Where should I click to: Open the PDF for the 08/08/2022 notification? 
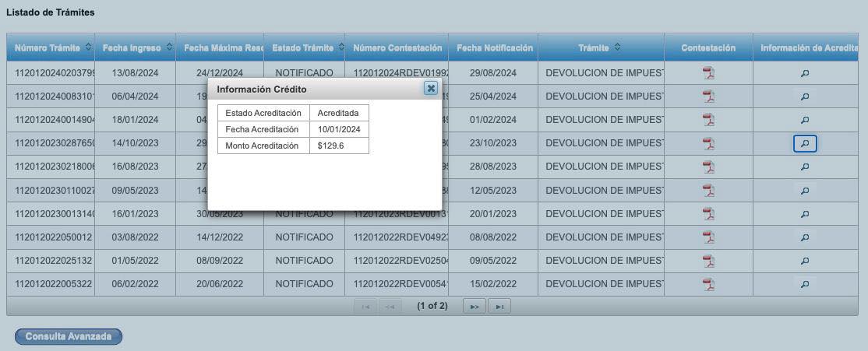click(708, 237)
